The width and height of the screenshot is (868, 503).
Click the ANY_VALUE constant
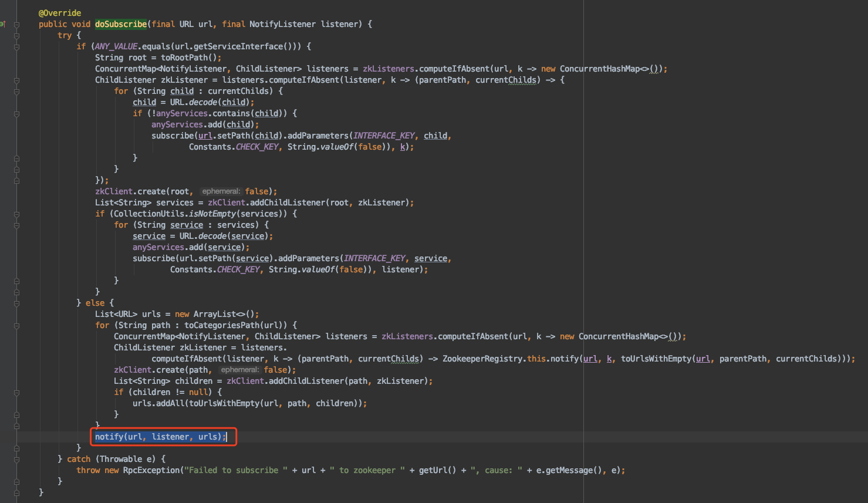coord(116,46)
